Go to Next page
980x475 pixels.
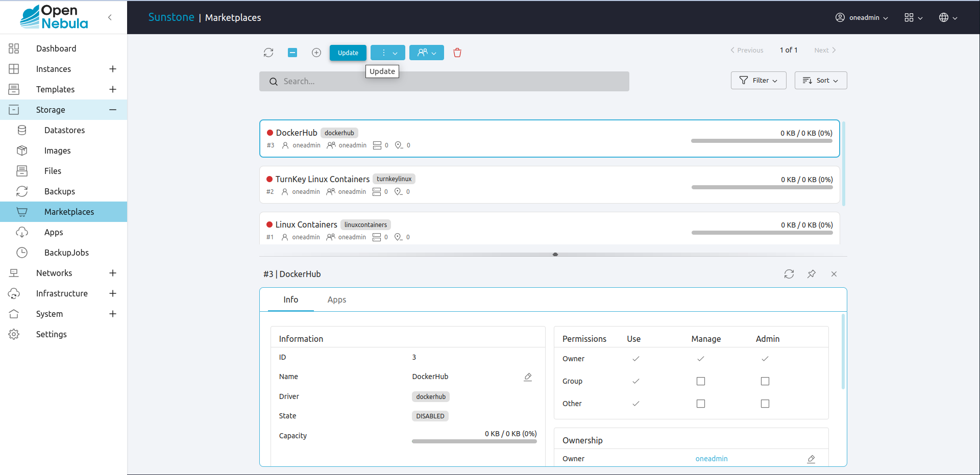click(825, 50)
